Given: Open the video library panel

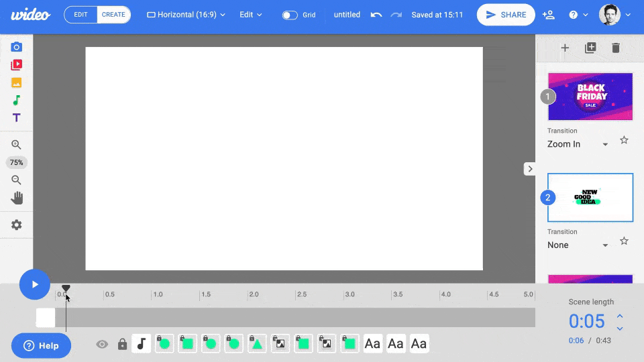Looking at the screenshot, I should click(16, 65).
